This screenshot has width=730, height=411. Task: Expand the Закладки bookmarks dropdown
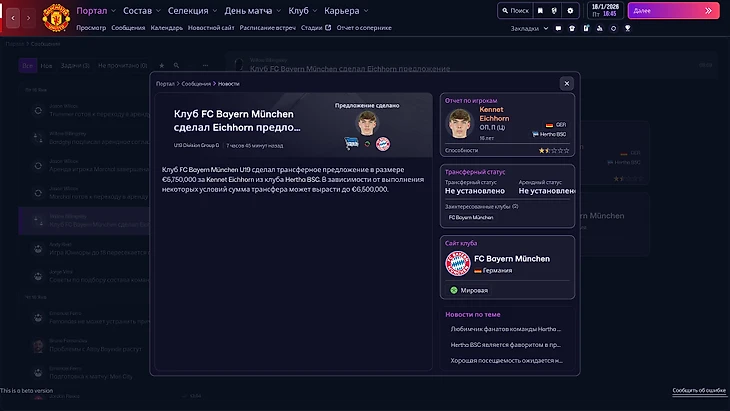click(x=529, y=28)
